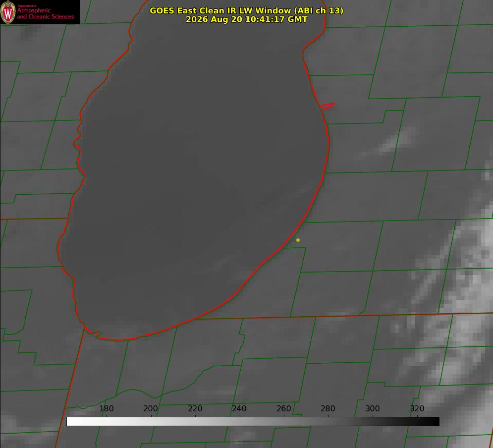Click the 320 label on the colorbar
The width and height of the screenshot is (493, 448).
pyautogui.click(x=417, y=408)
